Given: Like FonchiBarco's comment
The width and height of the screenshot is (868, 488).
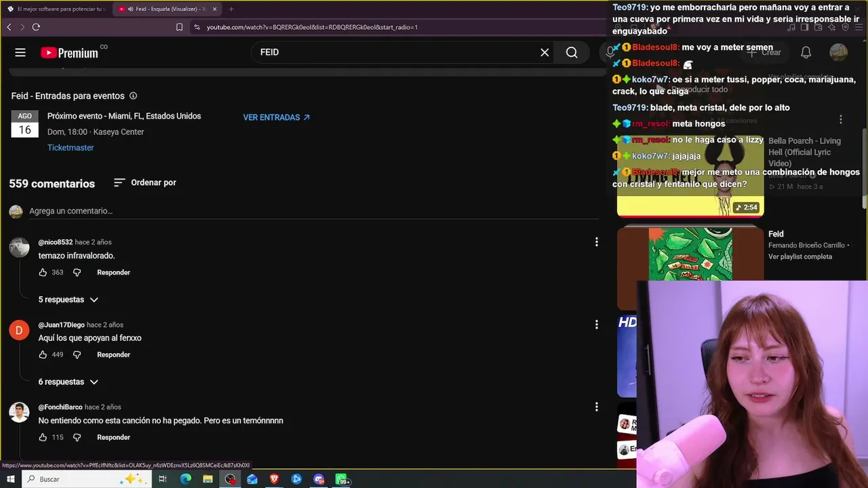Looking at the screenshot, I should (43, 437).
